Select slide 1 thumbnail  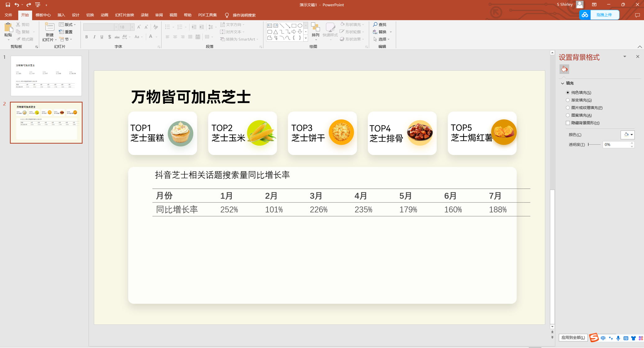(x=46, y=76)
